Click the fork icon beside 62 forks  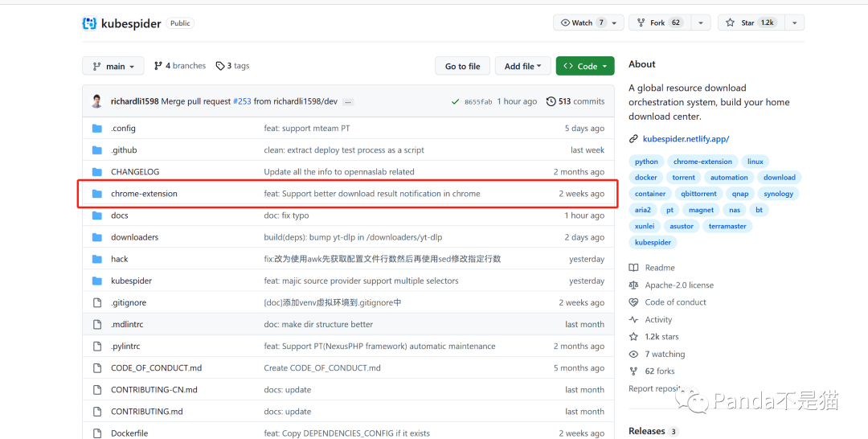tap(634, 371)
